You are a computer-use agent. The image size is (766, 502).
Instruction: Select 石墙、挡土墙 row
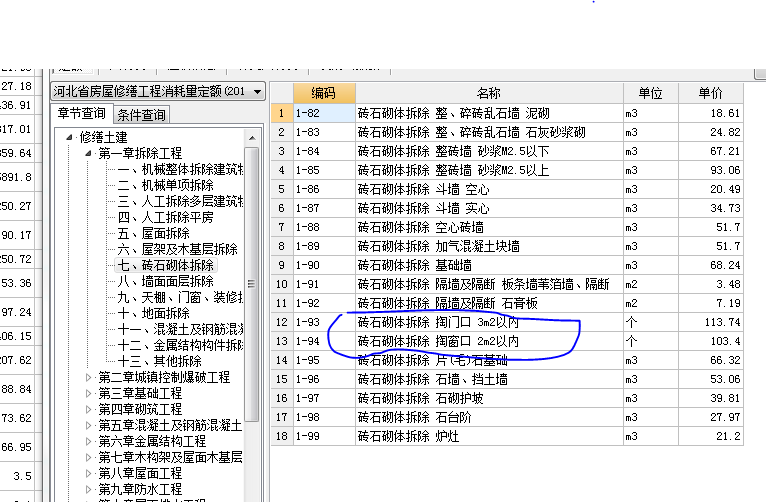pos(507,379)
